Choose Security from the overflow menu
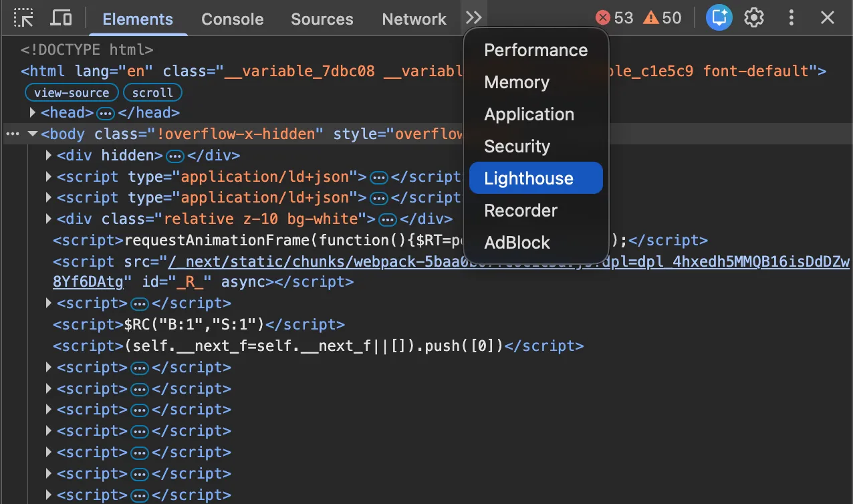Screen dimensions: 853x504 (x=536, y=146)
